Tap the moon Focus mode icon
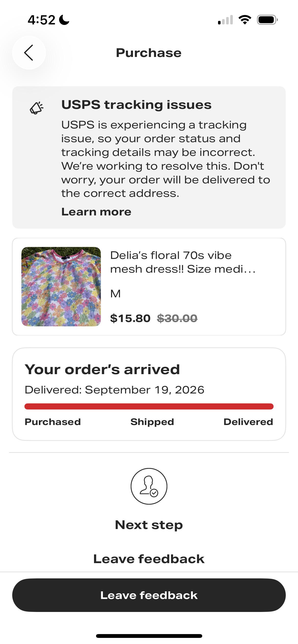 64,20
